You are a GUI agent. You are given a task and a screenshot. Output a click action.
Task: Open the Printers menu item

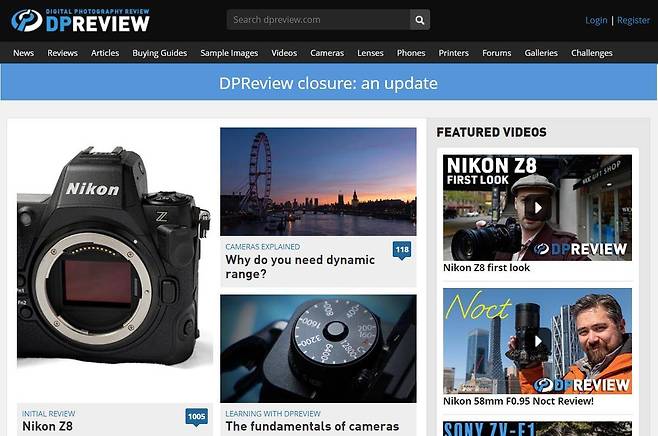(x=453, y=53)
